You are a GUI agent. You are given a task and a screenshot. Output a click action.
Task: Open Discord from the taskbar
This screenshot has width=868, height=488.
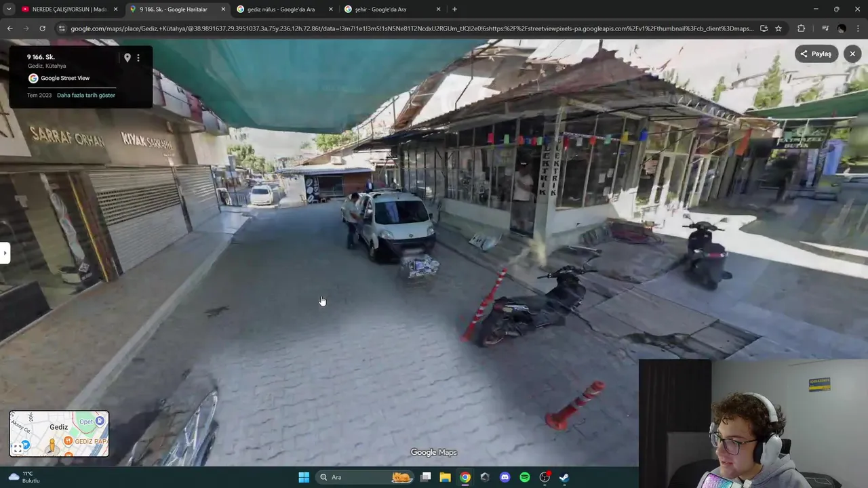(x=505, y=477)
